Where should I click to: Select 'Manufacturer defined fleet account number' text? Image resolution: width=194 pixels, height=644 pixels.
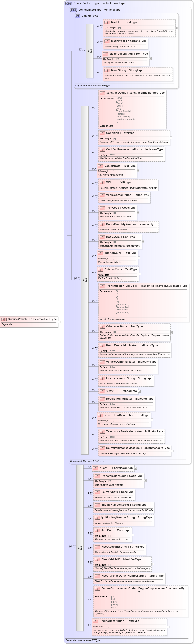tap(116, 552)
